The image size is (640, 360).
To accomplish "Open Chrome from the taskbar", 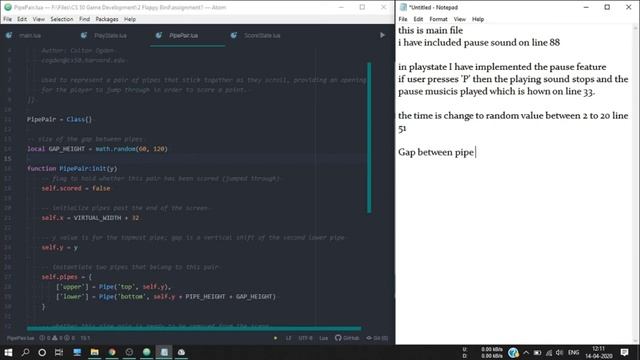I will click(x=112, y=352).
